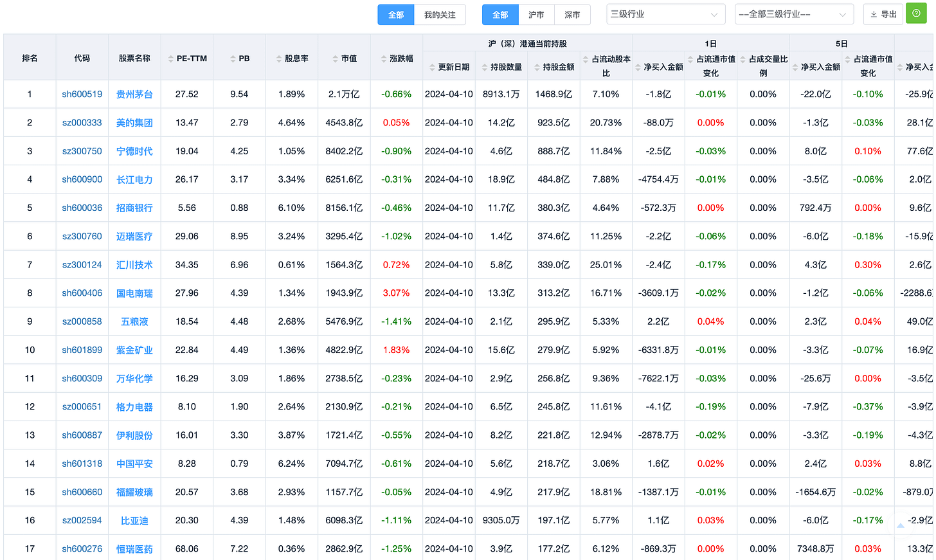Sort 5日 净买入金额 column sort icon
Viewport: 936px width, 560px height.
795,67
